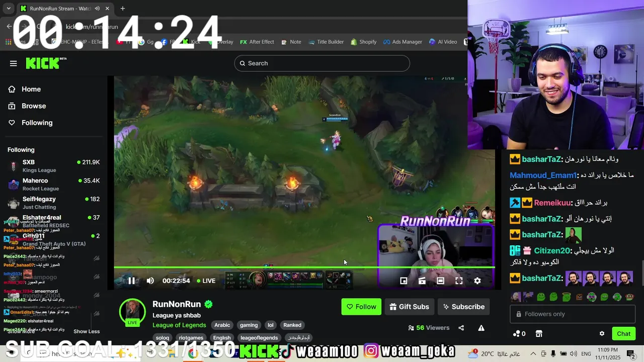
Task: Open the After Effect bookmark
Action: (x=257, y=42)
